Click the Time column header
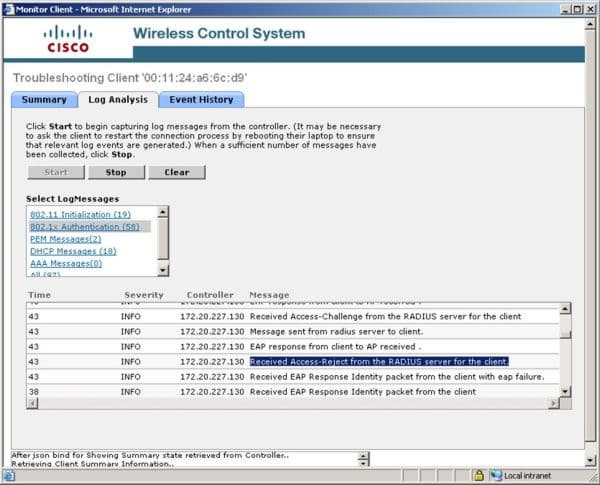The width and height of the screenshot is (600, 485). [39, 295]
